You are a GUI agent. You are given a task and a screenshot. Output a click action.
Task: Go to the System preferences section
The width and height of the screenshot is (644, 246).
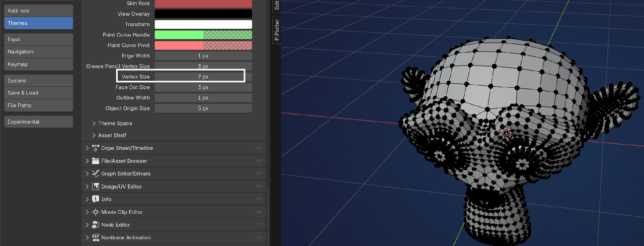pyautogui.click(x=39, y=81)
